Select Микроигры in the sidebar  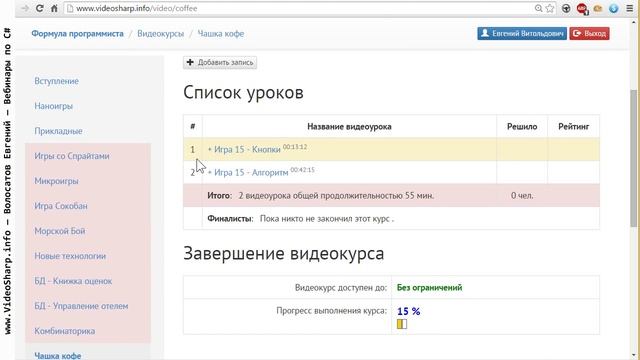click(56, 181)
